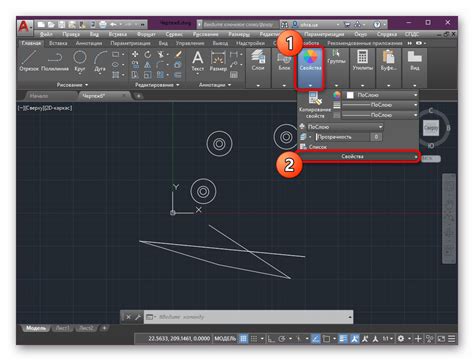Open the plot style ПоСлою dropdown
Screen dimensions: 474x361
345,127
